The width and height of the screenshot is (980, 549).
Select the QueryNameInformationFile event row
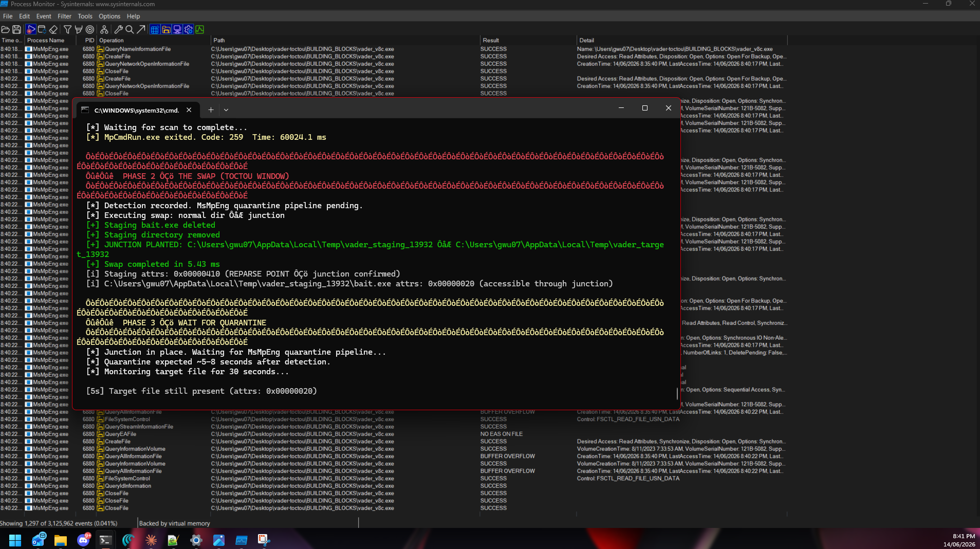click(x=393, y=49)
